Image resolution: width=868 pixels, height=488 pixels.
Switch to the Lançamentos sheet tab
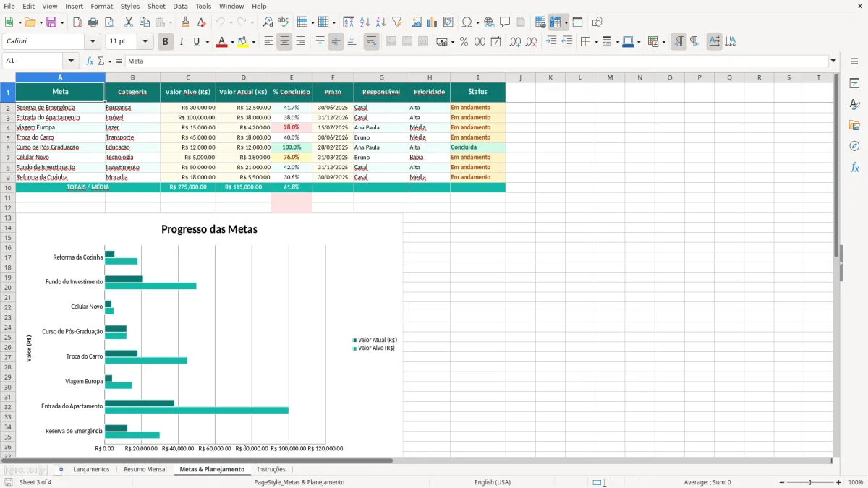tap(91, 469)
